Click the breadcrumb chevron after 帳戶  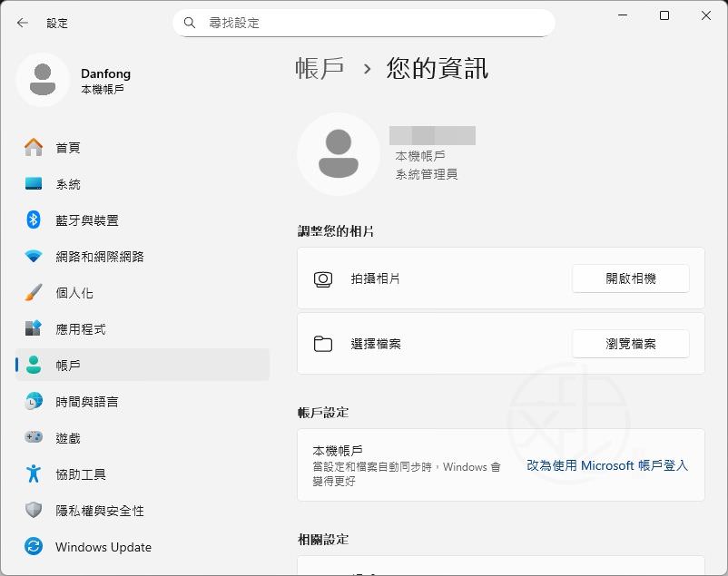(368, 70)
